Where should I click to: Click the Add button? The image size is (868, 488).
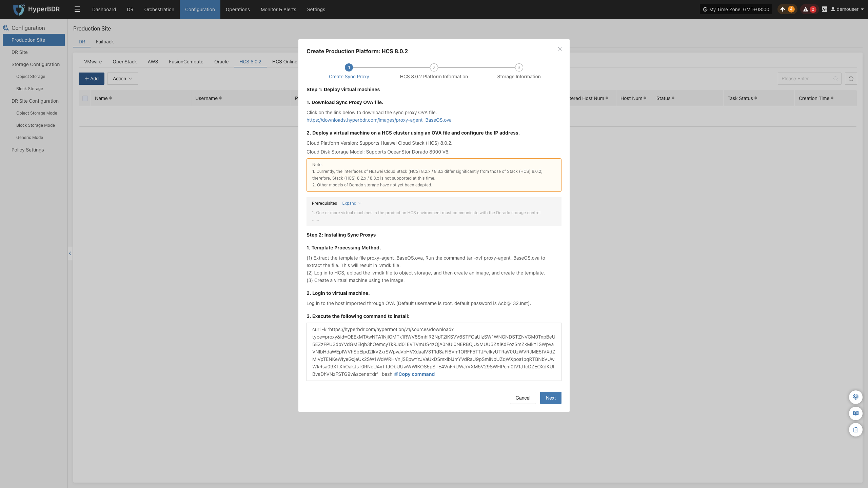(x=92, y=79)
